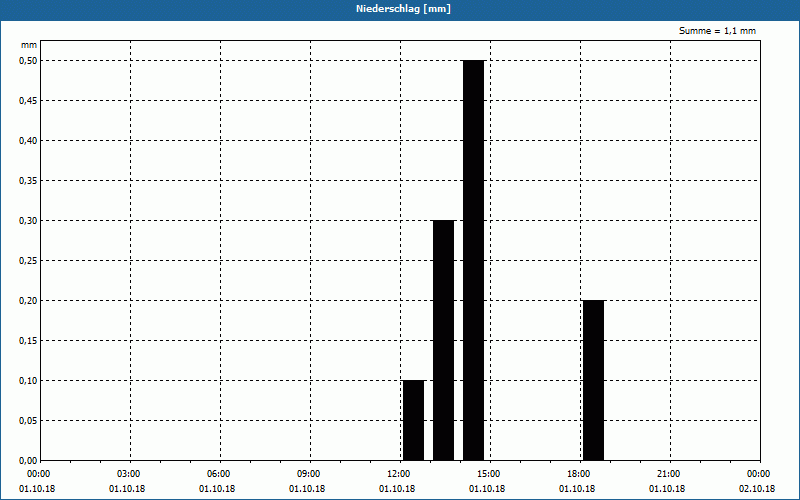Click the 03:00 time axis label
800x500 pixels.
(131, 474)
